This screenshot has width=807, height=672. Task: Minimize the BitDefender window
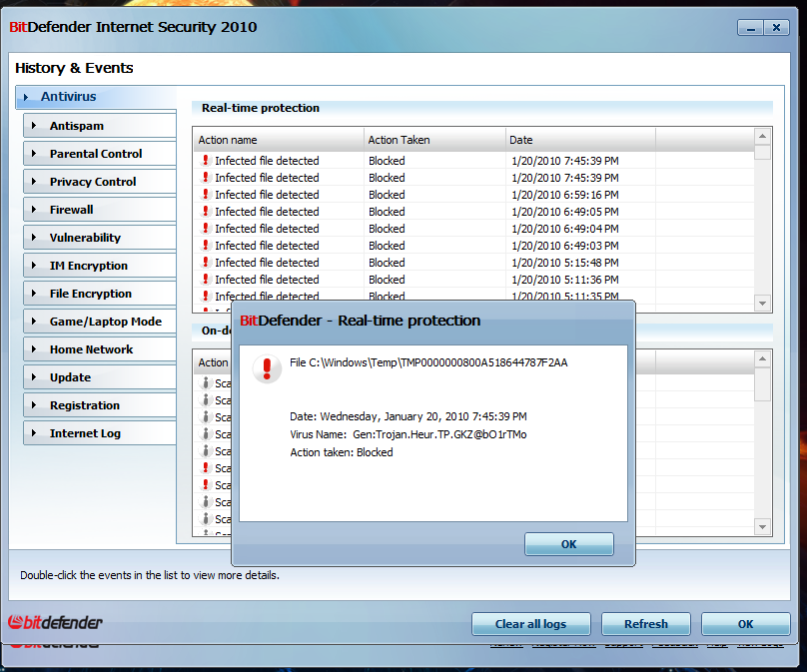tap(750, 28)
